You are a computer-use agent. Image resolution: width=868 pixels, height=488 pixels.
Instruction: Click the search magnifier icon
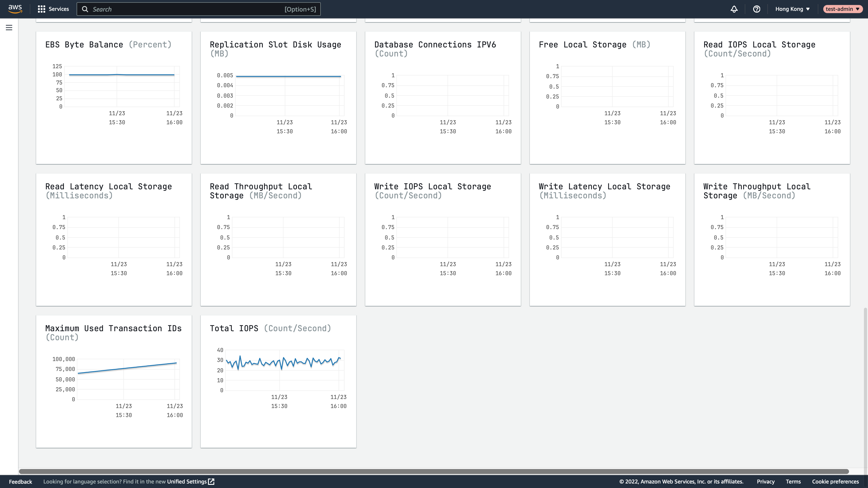(85, 9)
